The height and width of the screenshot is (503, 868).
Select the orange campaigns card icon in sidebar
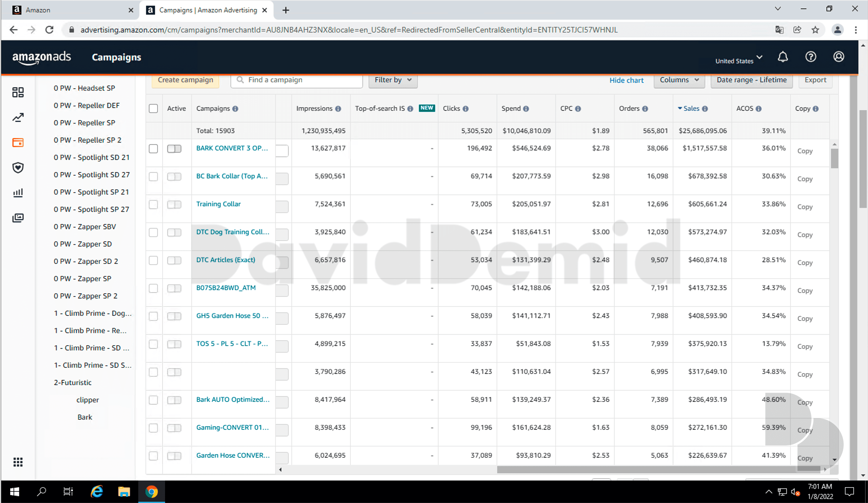[18, 143]
